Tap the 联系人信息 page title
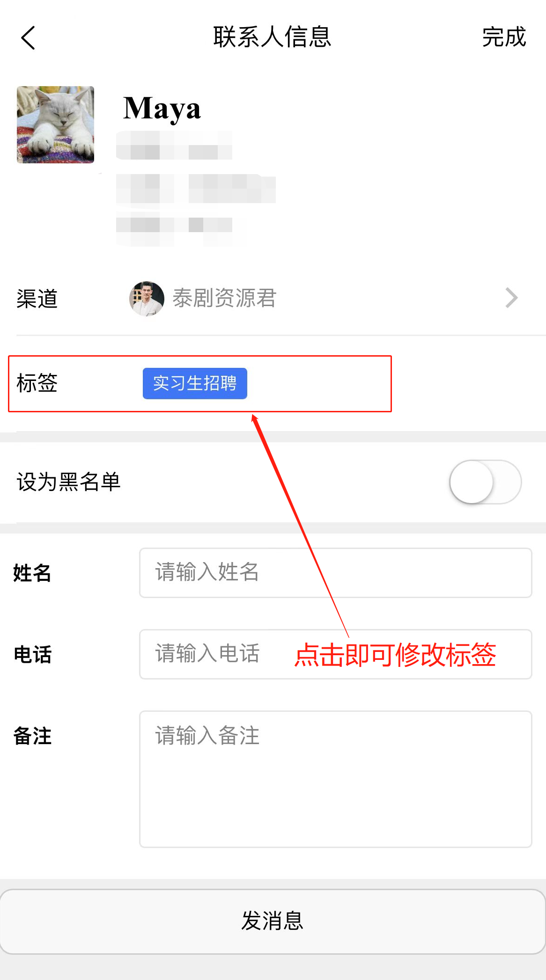The height and width of the screenshot is (980, 546). pos(273,37)
